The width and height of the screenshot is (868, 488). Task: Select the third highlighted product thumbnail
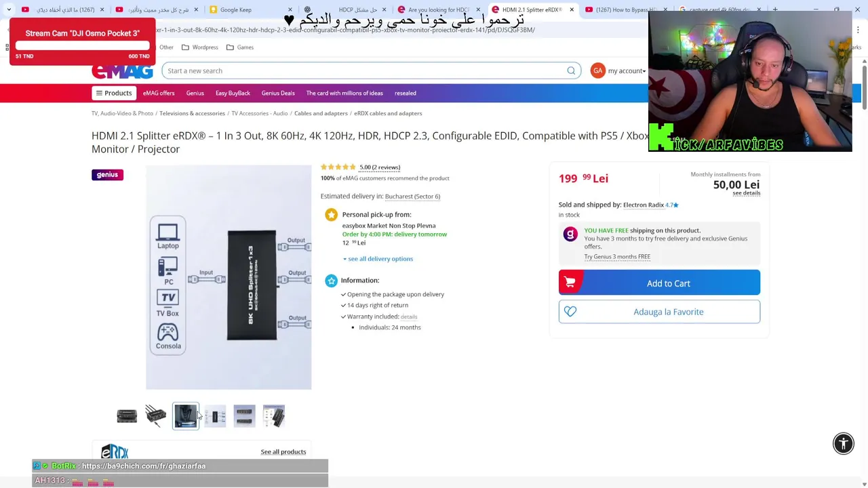(x=186, y=416)
